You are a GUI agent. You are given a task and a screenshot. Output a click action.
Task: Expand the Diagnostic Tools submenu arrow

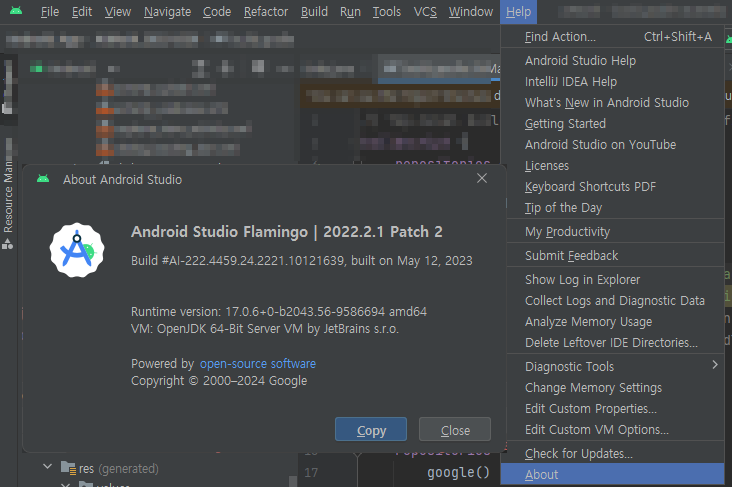point(715,365)
